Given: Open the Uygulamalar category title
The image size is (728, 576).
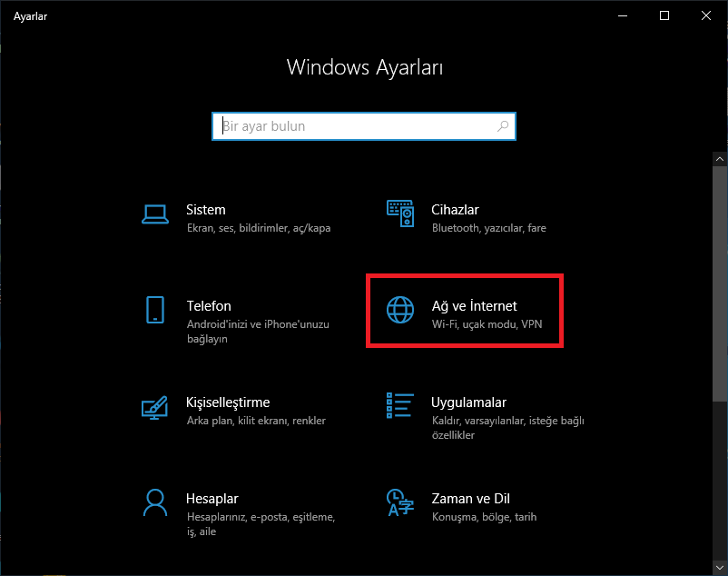Looking at the screenshot, I should 468,402.
